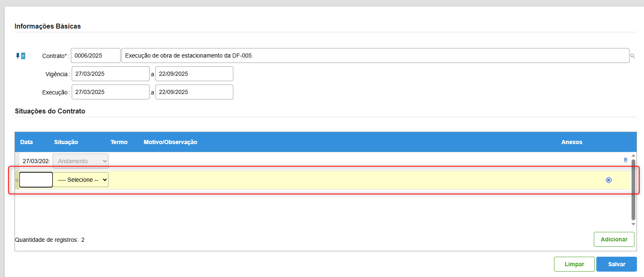The height and width of the screenshot is (277, 644).
Task: Click the empty date field in the new row
Action: point(36,180)
